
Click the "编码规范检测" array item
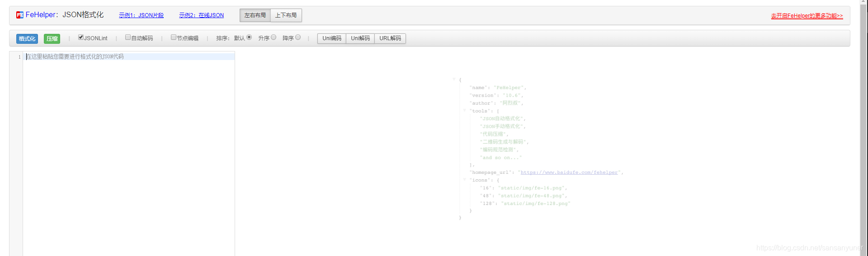coord(498,149)
